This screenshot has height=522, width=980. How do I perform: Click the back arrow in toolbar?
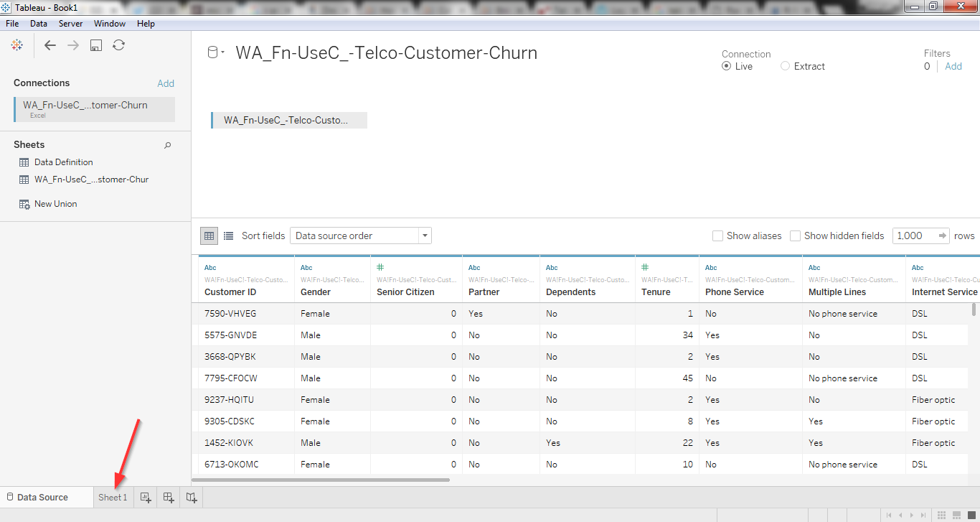click(x=50, y=45)
